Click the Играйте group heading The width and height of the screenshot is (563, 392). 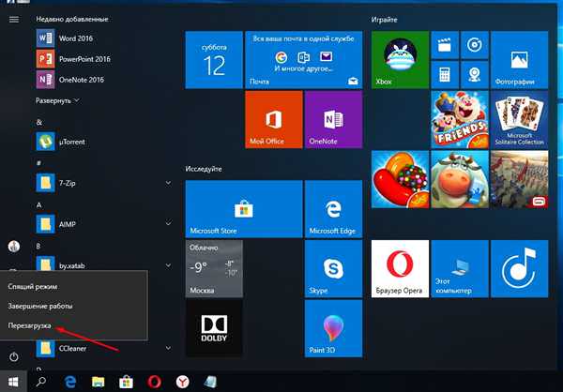coord(384,20)
